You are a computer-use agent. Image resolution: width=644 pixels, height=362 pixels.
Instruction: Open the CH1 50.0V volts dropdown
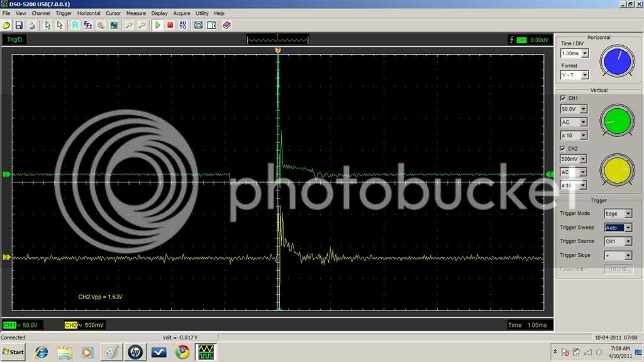(584, 109)
